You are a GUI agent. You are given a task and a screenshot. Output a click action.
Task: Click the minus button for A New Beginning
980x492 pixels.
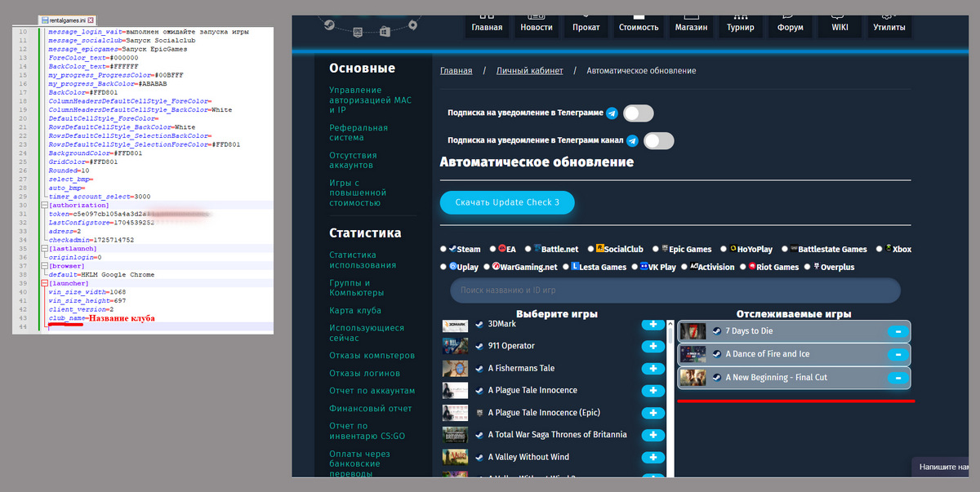[x=898, y=378]
